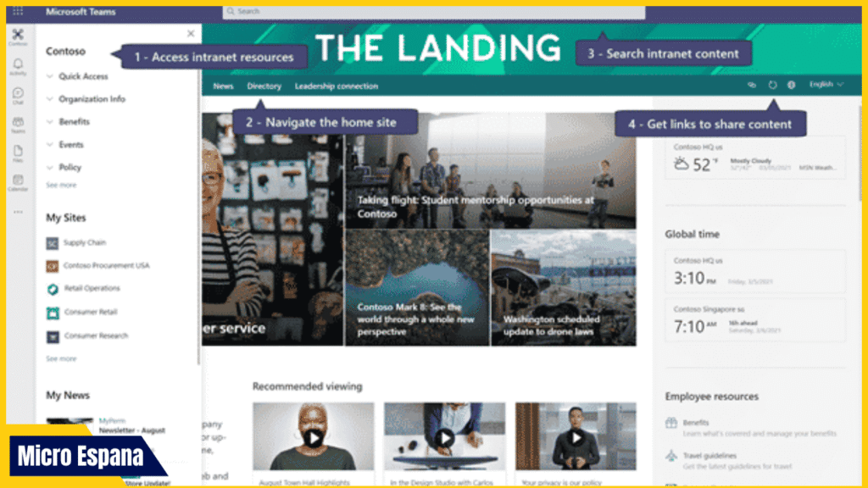Click the refresh icon in site header
The width and height of the screenshot is (868, 488).
click(x=772, y=85)
